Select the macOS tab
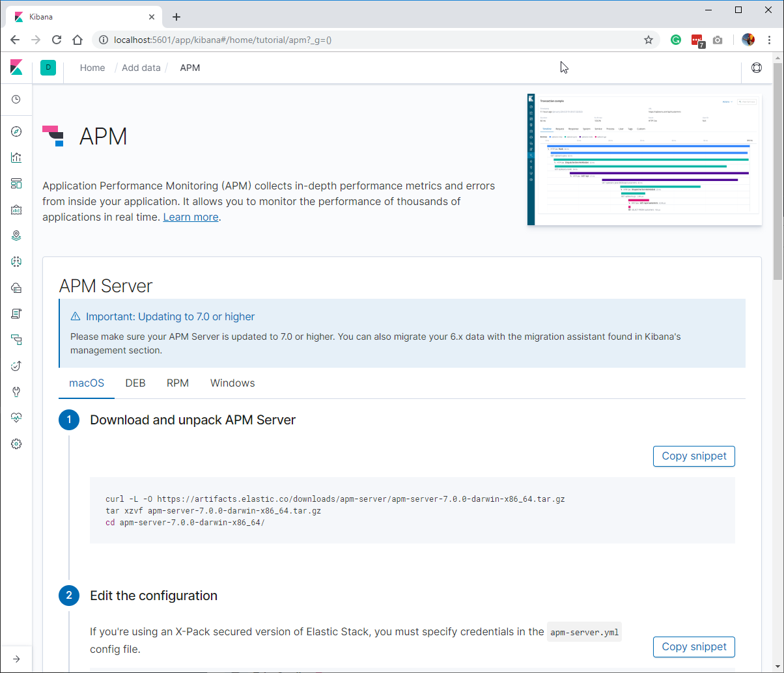 87,383
